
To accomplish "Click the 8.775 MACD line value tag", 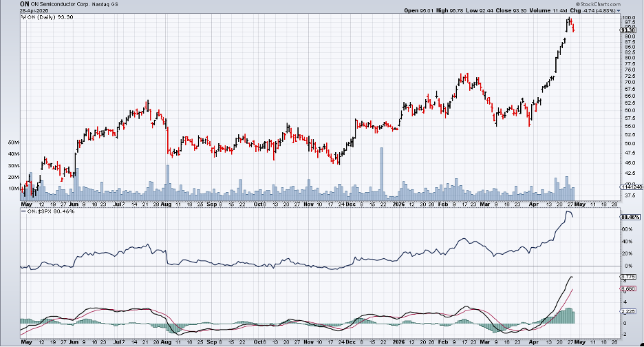I will pos(627,276).
